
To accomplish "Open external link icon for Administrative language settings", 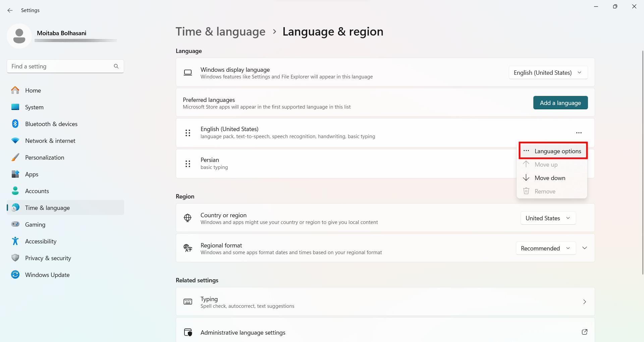I will (584, 332).
